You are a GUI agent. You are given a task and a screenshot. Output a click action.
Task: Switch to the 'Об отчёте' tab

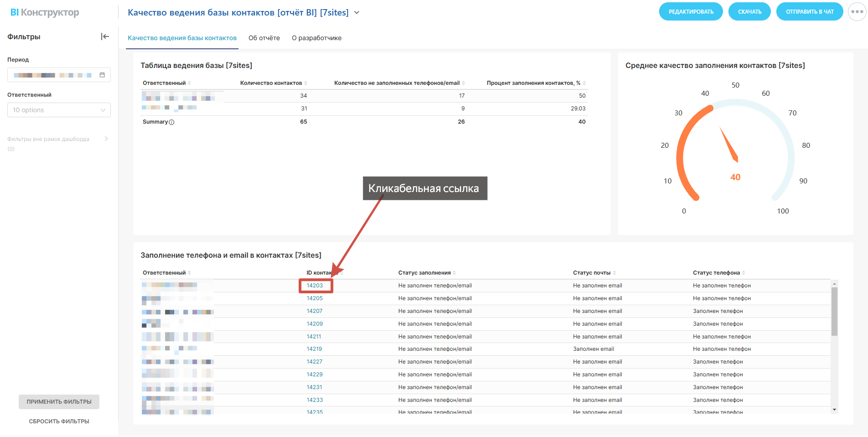coord(264,38)
